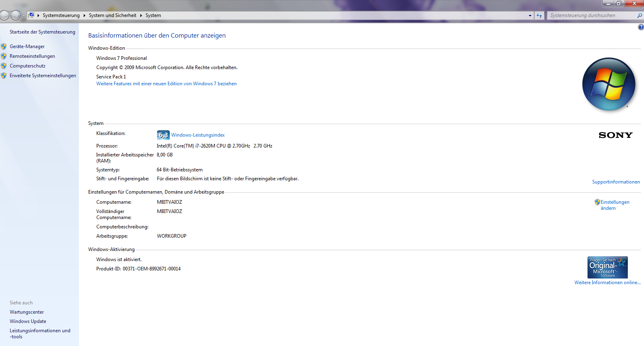Click the help question mark icon
The image size is (644, 346).
click(x=641, y=27)
